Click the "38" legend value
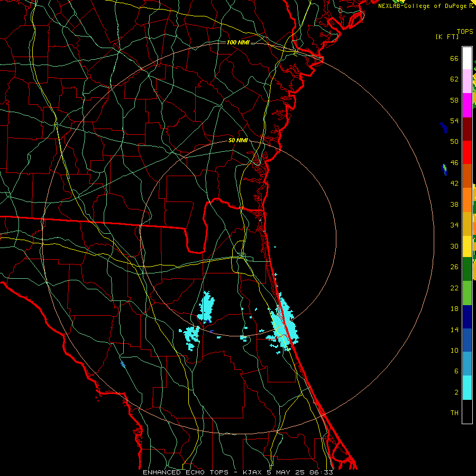476x476 pixels. [x=454, y=204]
